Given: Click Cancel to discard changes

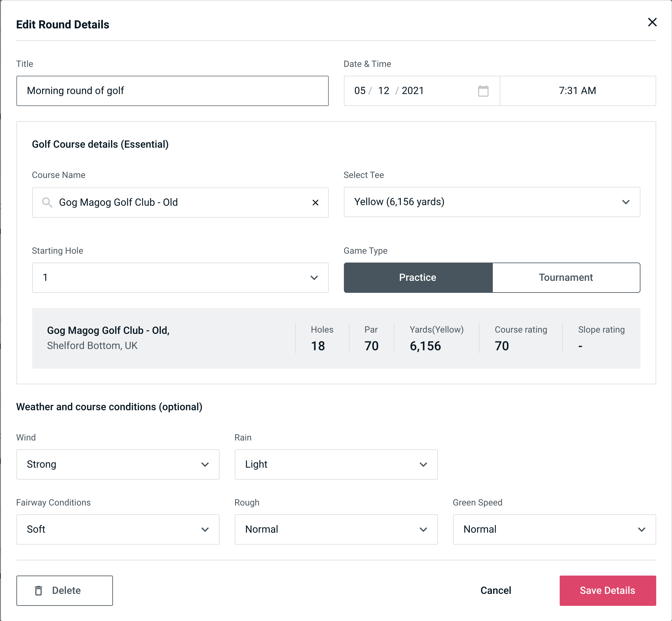Looking at the screenshot, I should point(495,591).
